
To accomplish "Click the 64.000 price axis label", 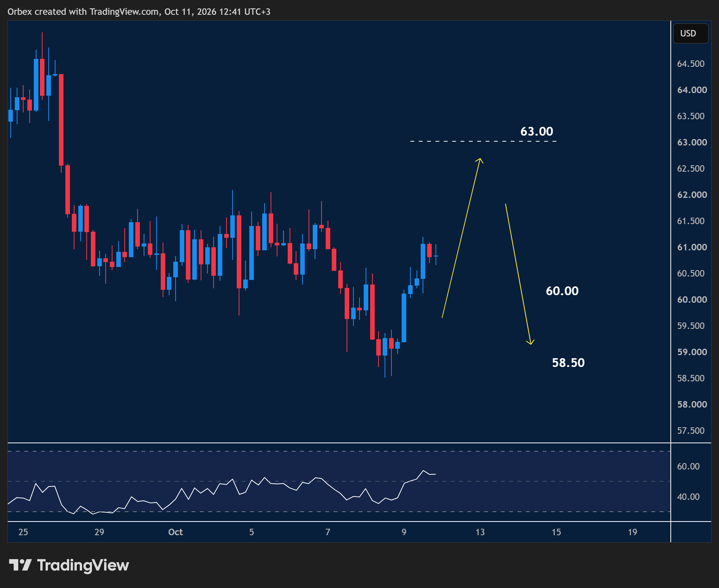I will pos(692,90).
